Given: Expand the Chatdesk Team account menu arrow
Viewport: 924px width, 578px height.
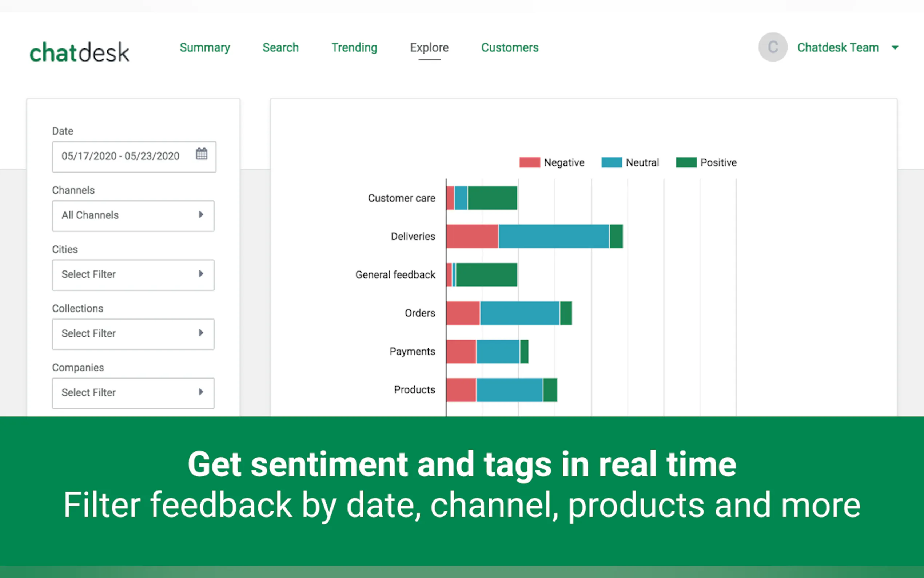Looking at the screenshot, I should (x=895, y=48).
